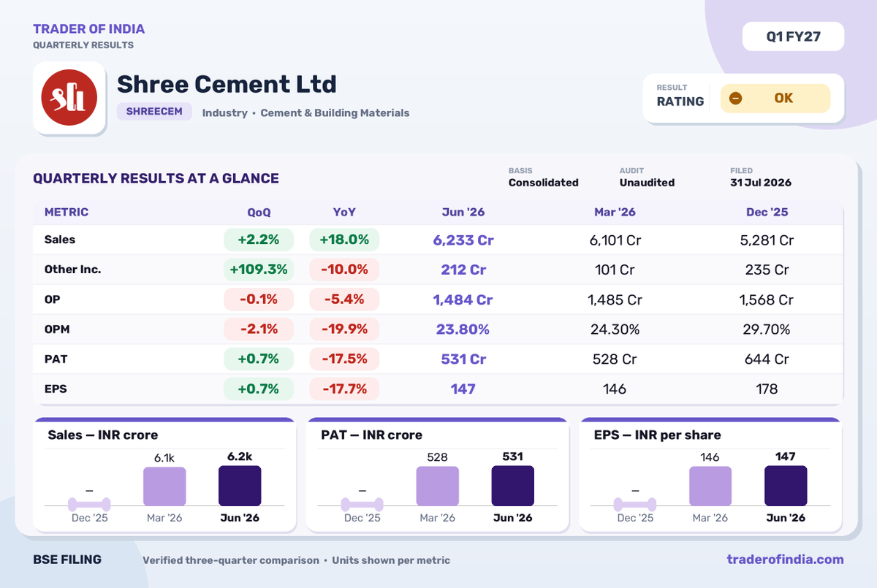This screenshot has width=877, height=588.
Task: Click OPM Mar value 24.30%
Action: [x=615, y=329]
